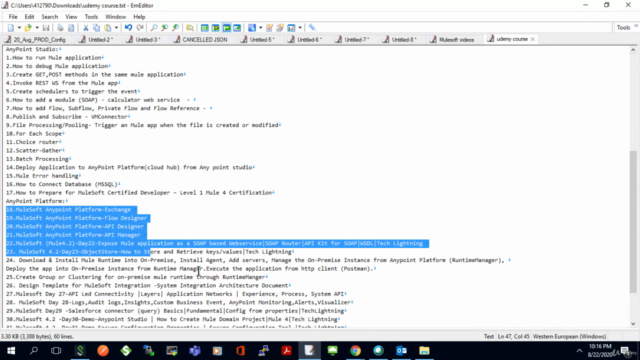The height and width of the screenshot is (360, 640).
Task: Click the Save disk icon
Action: point(46,28)
